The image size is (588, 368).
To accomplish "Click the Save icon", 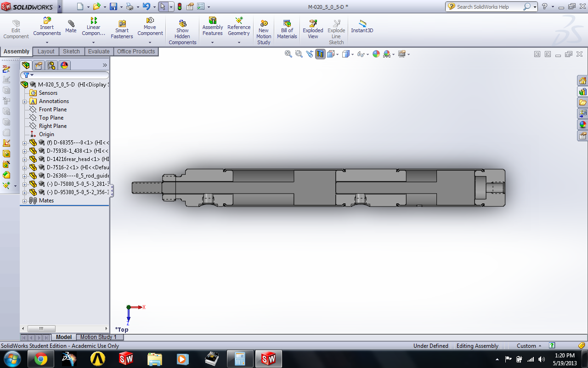I will (113, 6).
